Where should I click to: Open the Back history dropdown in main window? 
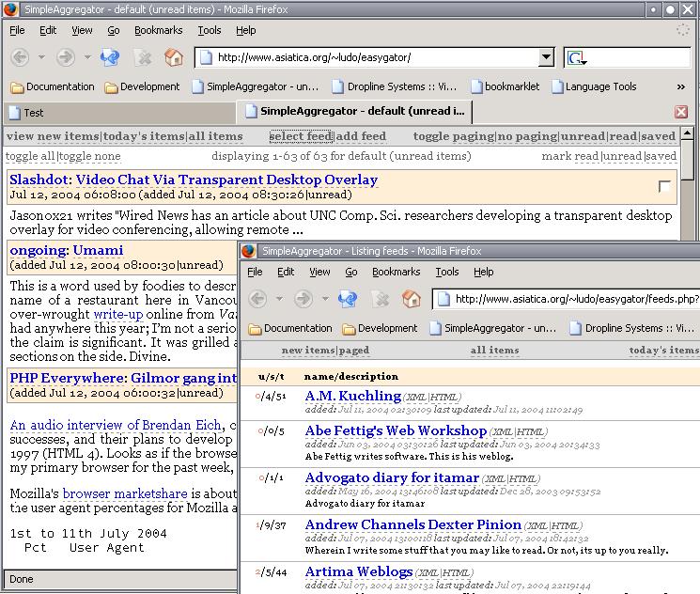41,57
